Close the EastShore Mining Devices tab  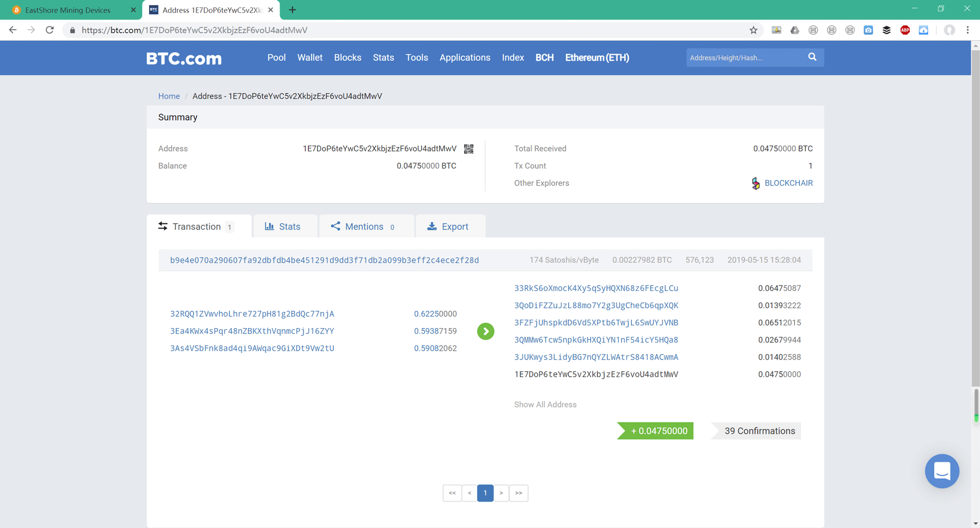pos(133,10)
